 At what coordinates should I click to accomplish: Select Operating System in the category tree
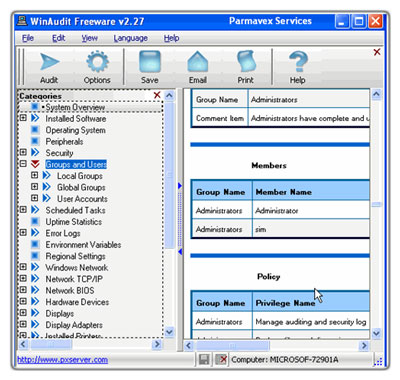(75, 130)
